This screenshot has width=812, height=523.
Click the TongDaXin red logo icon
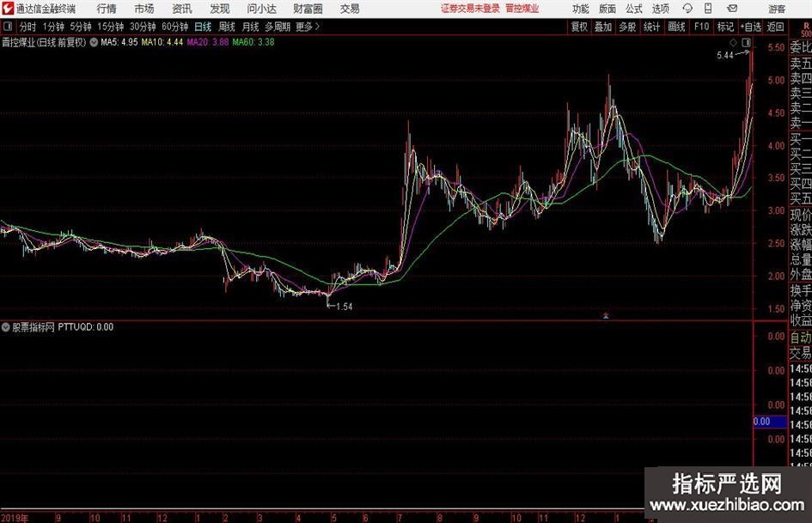pyautogui.click(x=8, y=8)
